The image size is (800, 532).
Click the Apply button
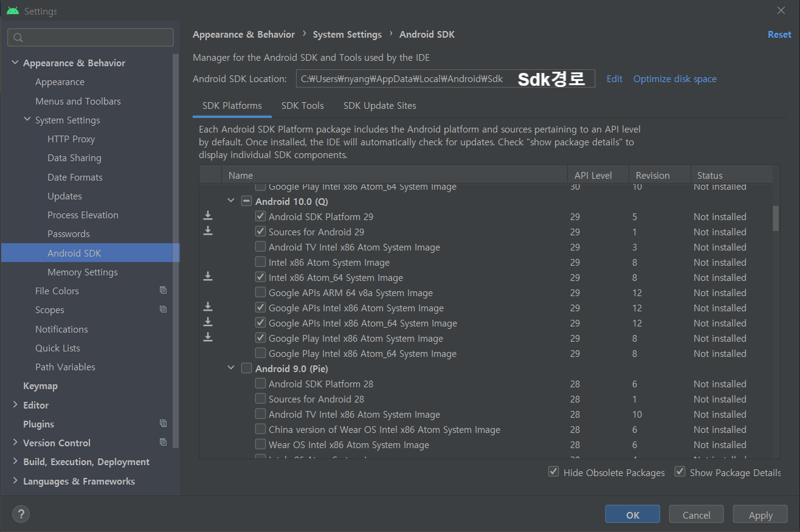click(x=760, y=514)
